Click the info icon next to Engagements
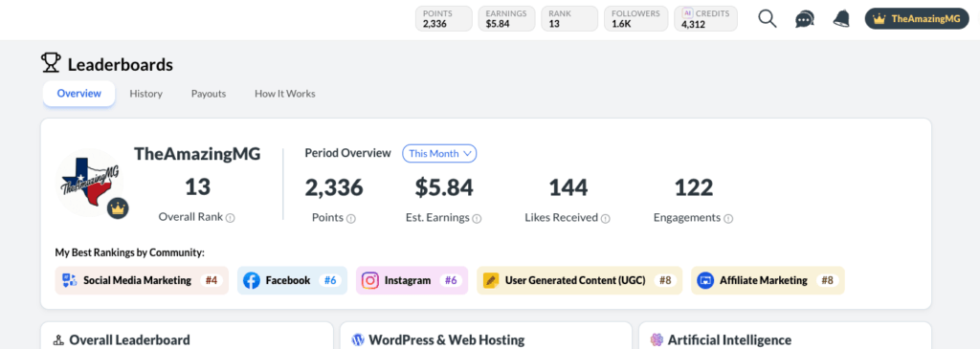 tap(728, 219)
